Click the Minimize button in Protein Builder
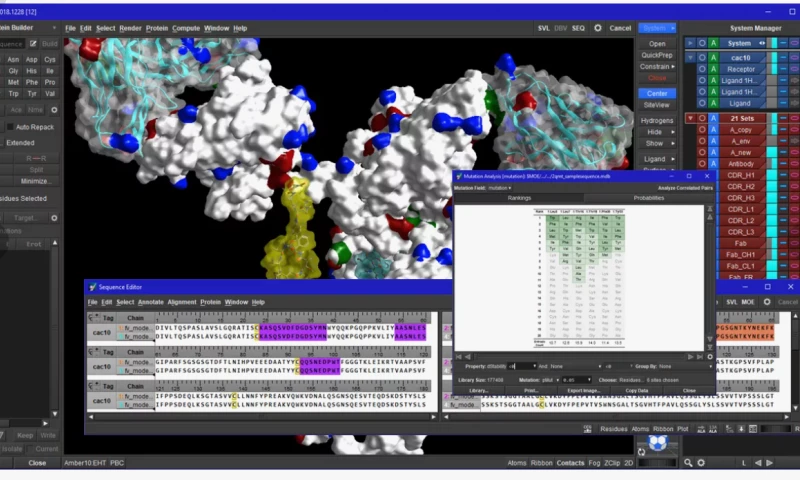 [35, 181]
